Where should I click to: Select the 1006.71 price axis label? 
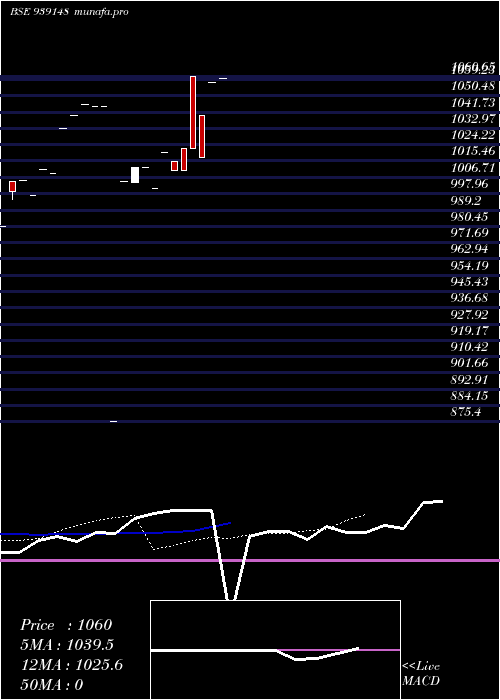[473, 168]
